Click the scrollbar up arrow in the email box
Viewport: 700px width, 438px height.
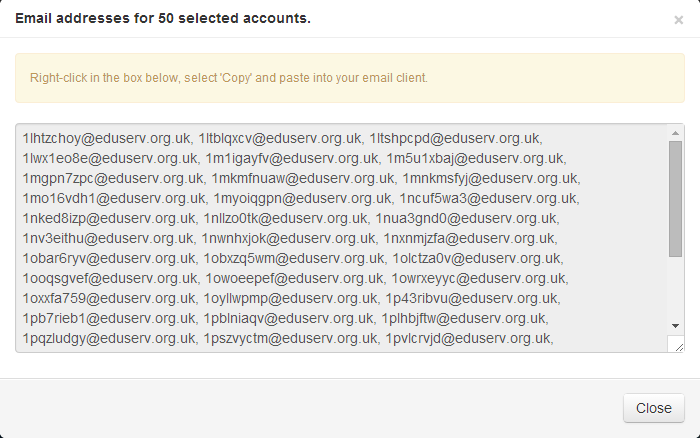676,133
